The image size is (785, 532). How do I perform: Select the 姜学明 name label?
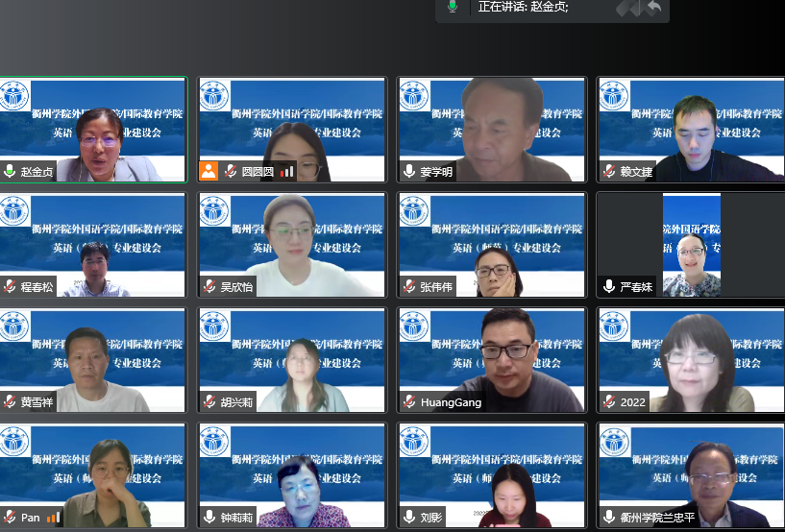[436, 172]
